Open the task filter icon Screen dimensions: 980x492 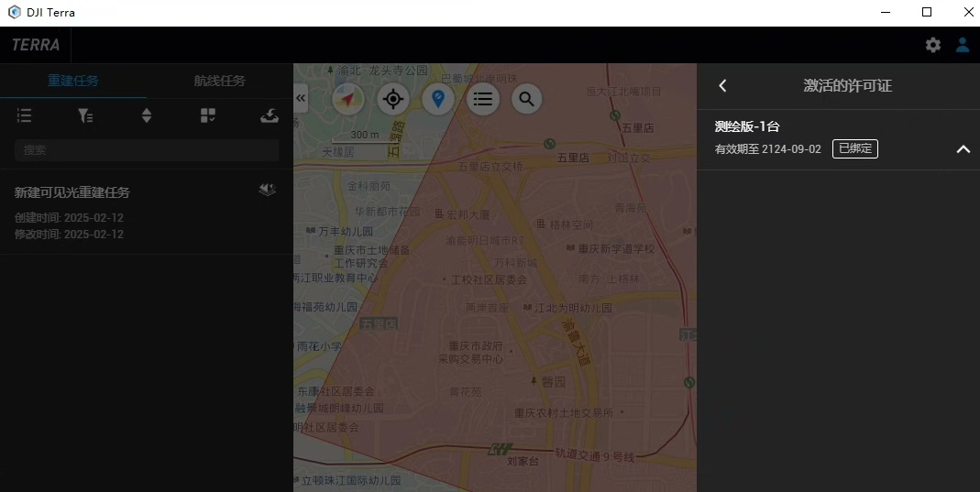point(85,115)
